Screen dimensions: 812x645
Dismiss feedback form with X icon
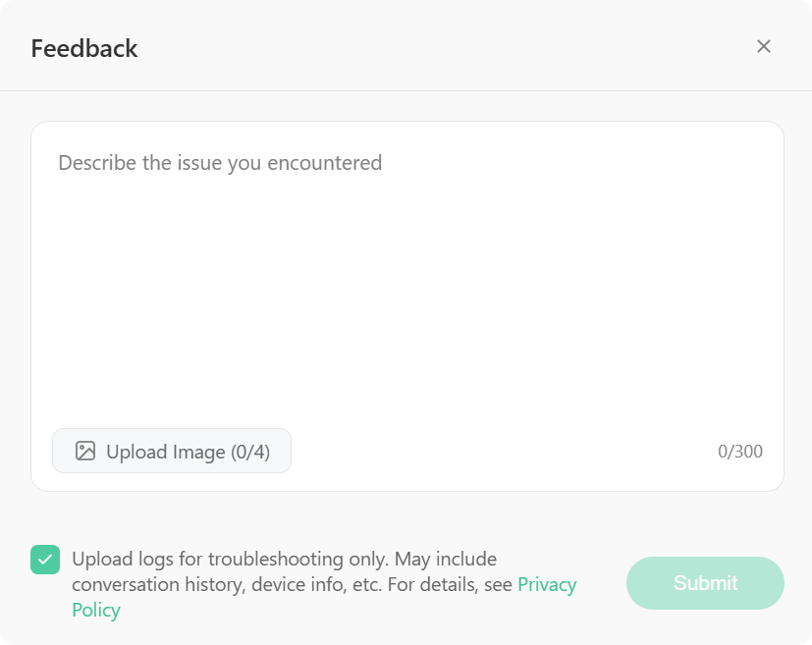[x=763, y=46]
